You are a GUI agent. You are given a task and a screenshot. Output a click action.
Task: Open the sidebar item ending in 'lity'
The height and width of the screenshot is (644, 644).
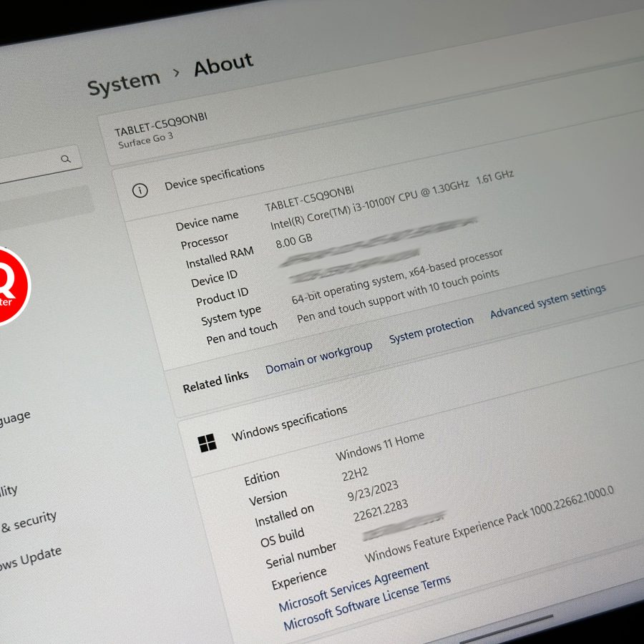click(9, 490)
